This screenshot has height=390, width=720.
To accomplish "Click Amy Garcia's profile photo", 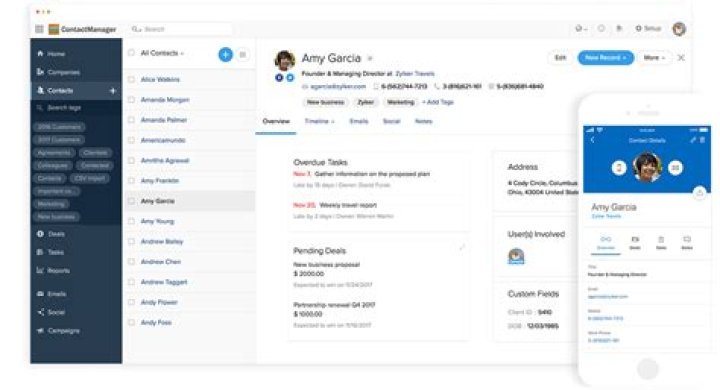I will pos(285,60).
